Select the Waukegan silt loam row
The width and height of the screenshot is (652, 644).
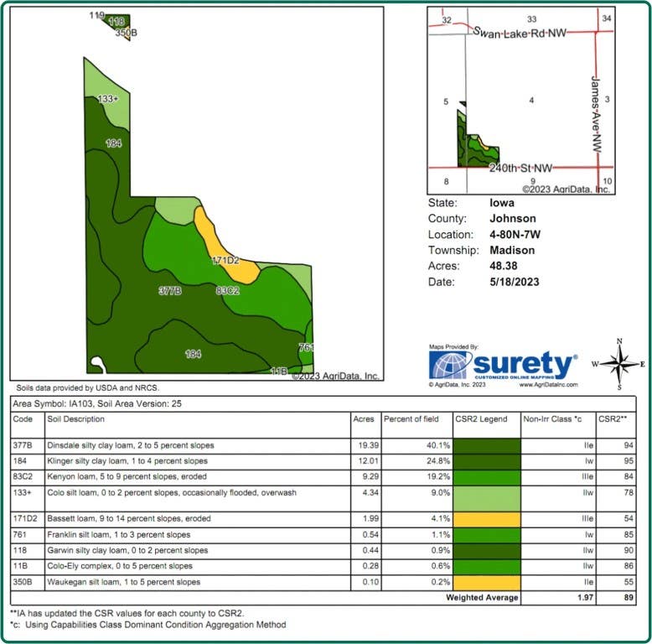point(323,583)
